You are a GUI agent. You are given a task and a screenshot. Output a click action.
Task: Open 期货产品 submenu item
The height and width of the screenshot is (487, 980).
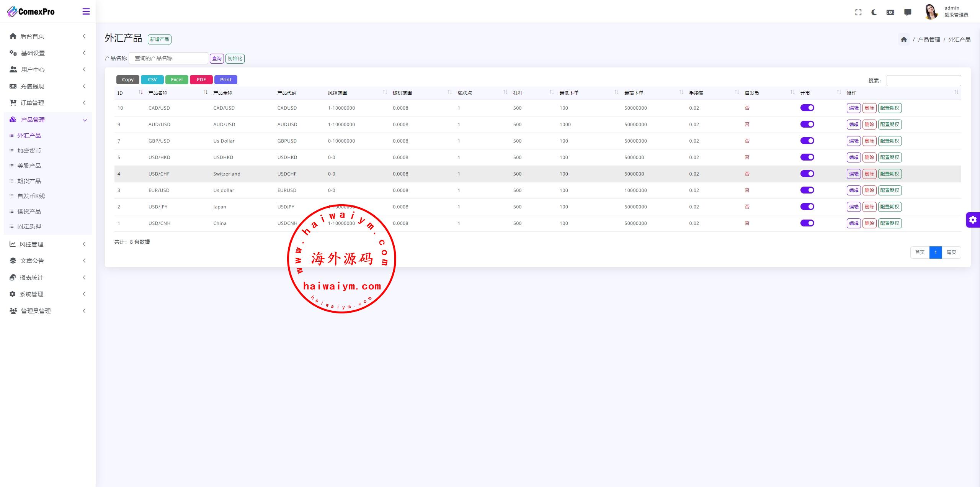tap(29, 181)
